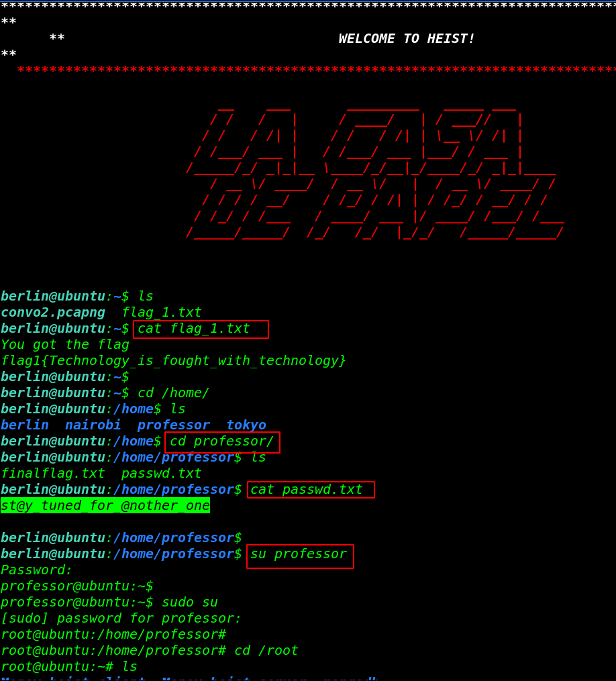Click the "su professor" command text
Viewport: 616px width, 681px height.
click(299, 554)
